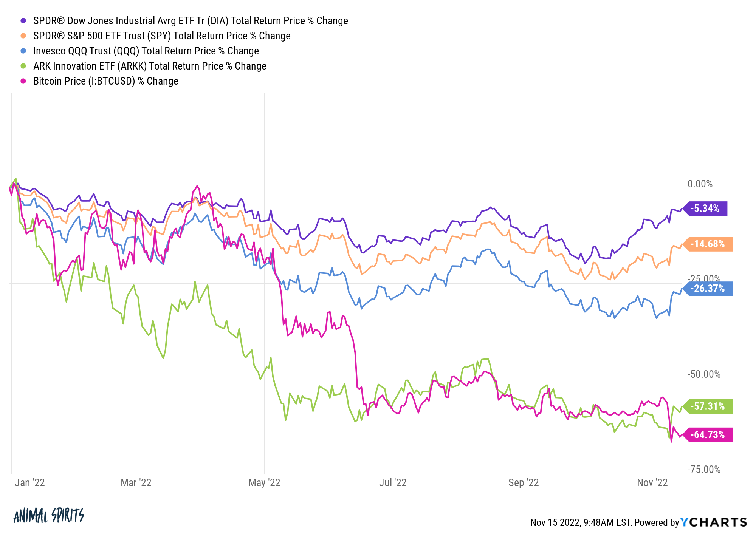
Task: Click the green ARKK legend dot
Action: pyautogui.click(x=23, y=66)
